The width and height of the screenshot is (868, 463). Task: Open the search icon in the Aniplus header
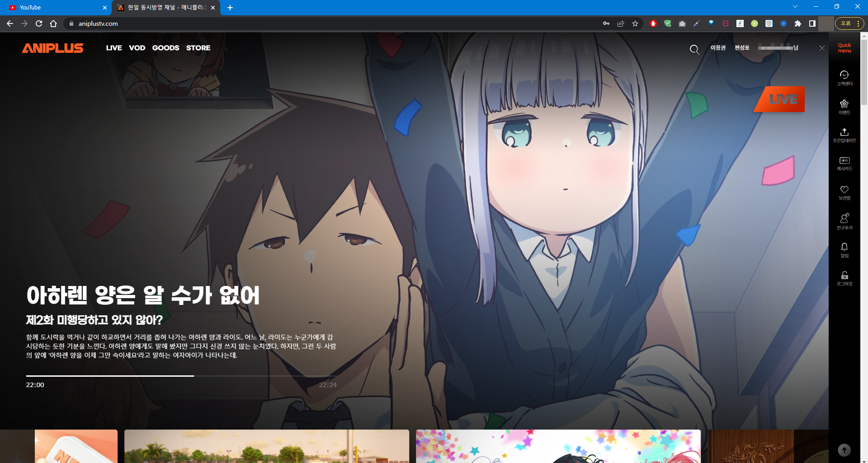pos(694,49)
